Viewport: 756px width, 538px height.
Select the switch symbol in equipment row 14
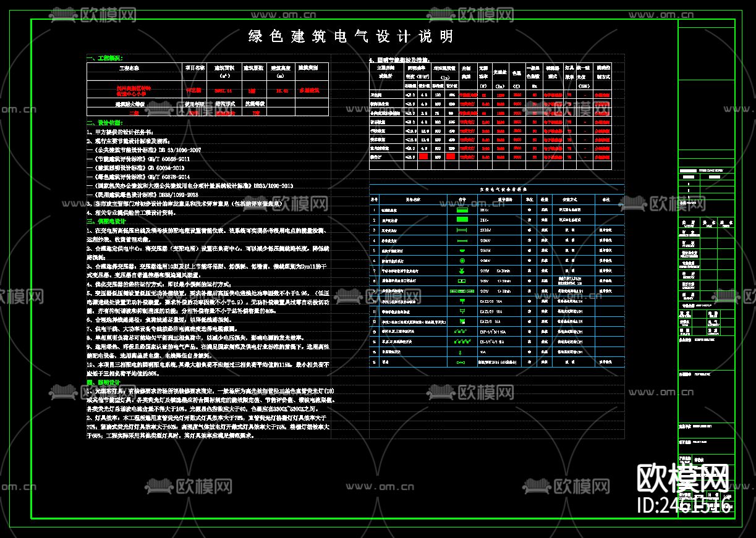point(462,342)
